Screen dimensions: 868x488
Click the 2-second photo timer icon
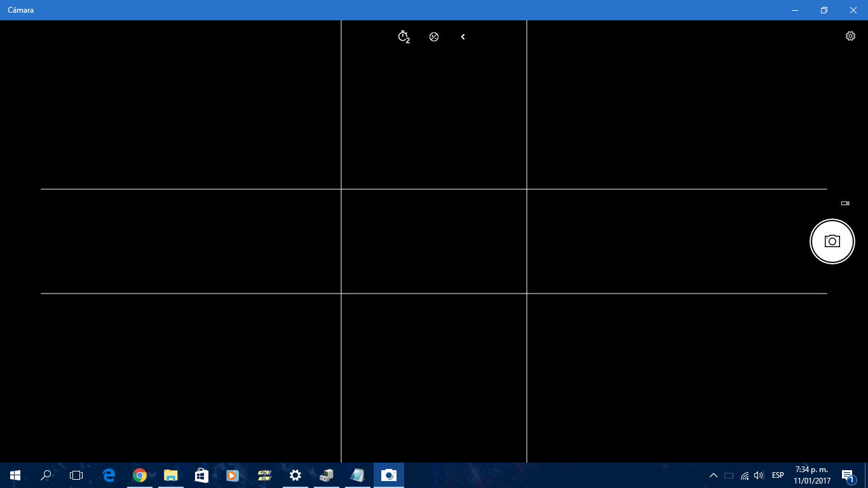point(403,37)
